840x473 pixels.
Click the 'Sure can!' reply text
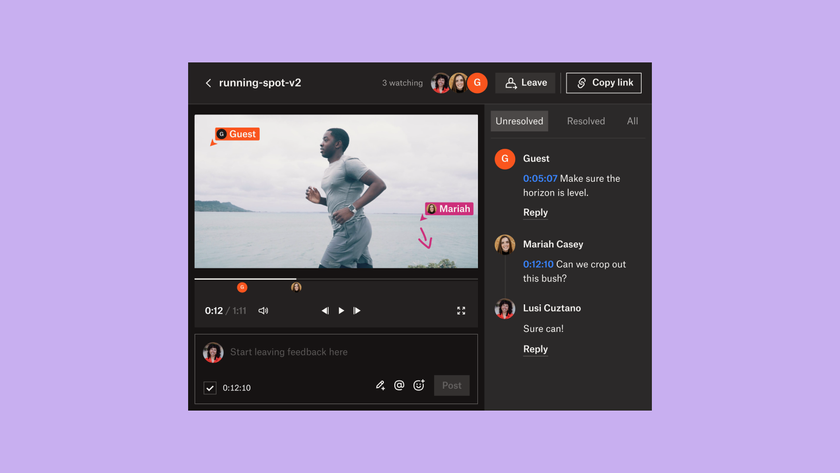pyautogui.click(x=543, y=329)
